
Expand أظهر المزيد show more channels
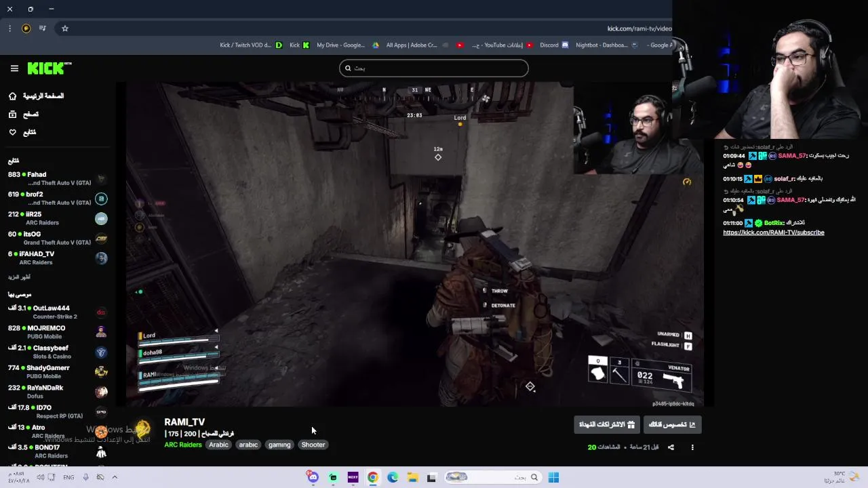coord(19,277)
